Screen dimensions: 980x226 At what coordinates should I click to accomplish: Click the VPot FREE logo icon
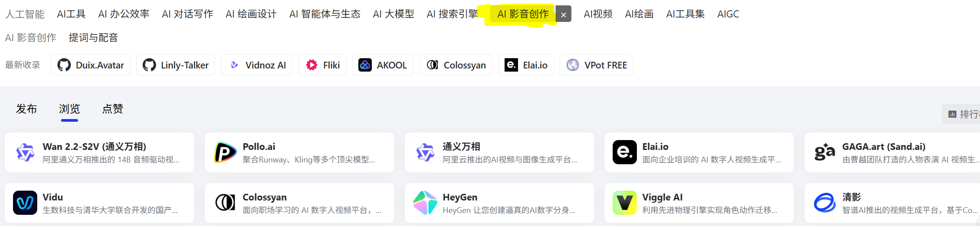pyautogui.click(x=573, y=65)
